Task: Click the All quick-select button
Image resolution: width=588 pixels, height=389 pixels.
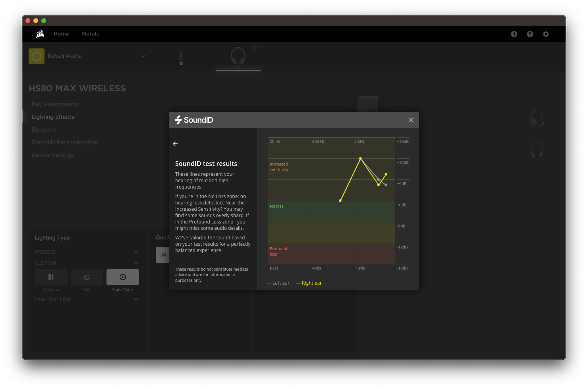Action: tap(162, 255)
